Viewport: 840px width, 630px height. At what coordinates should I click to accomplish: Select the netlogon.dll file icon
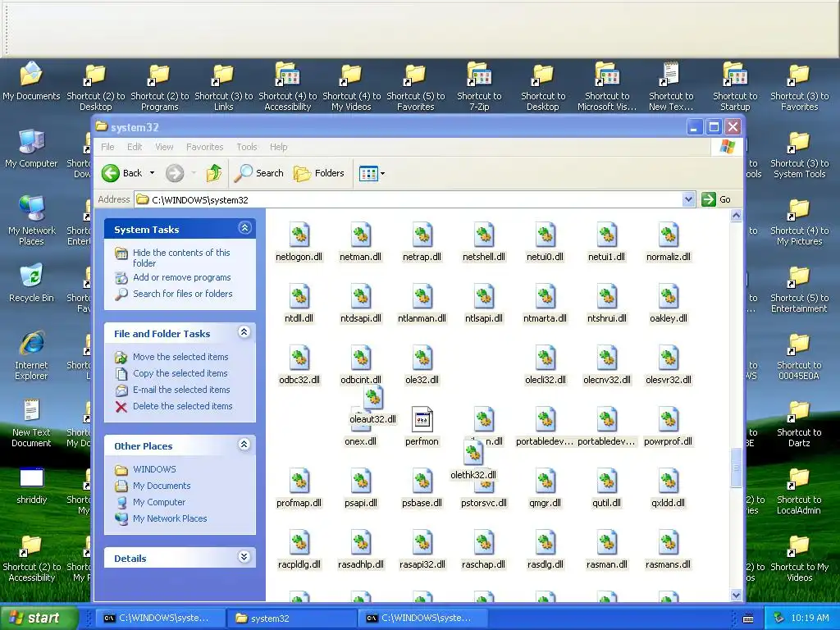[x=299, y=235]
